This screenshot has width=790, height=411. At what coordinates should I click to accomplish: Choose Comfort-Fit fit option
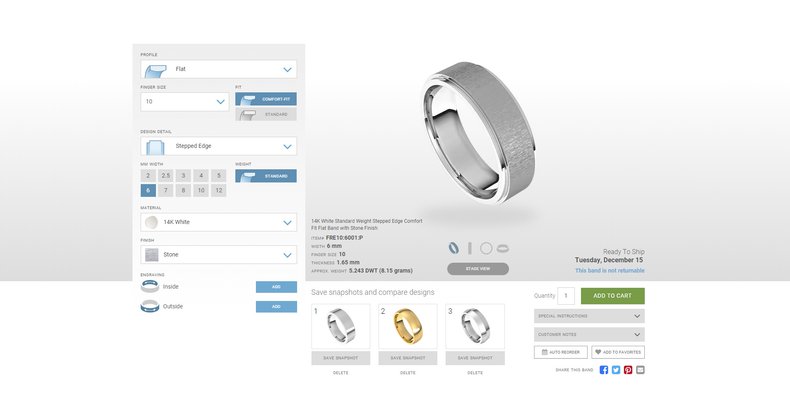tap(266, 99)
